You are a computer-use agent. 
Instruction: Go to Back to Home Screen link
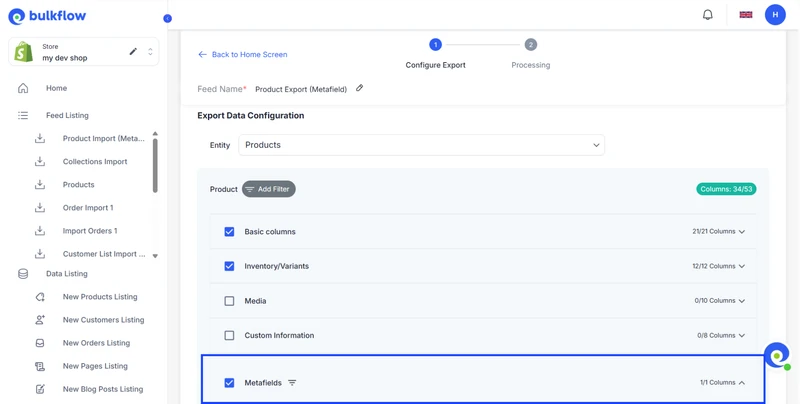[x=249, y=55]
